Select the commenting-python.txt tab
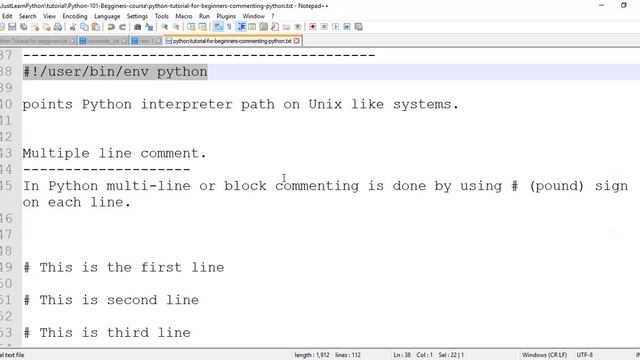640x360 pixels. pyautogui.click(x=232, y=41)
